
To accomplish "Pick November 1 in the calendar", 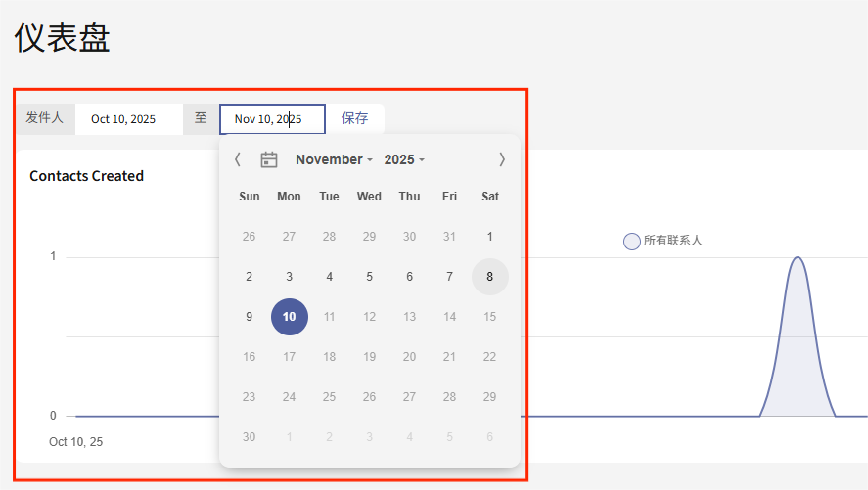I will pyautogui.click(x=490, y=237).
